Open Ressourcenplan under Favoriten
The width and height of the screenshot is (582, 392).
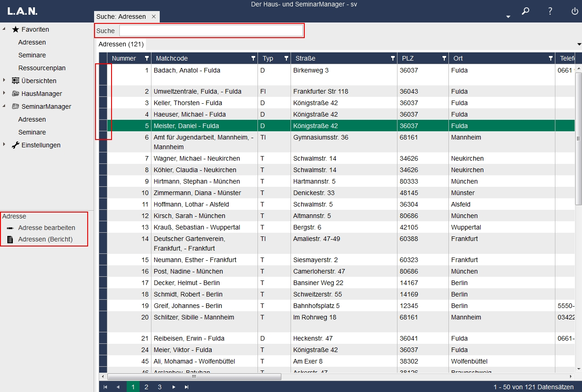click(x=42, y=68)
